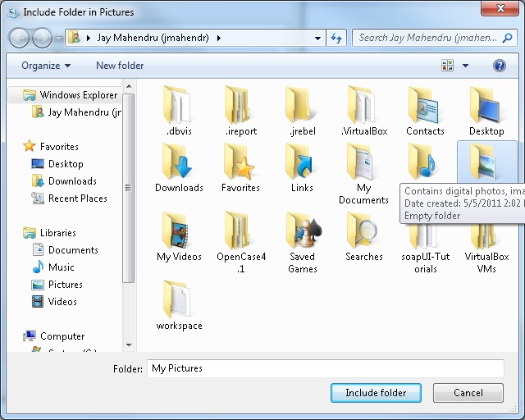Select the highlighted My Pictures folder icon
The width and height of the screenshot is (525, 420).
click(x=483, y=162)
